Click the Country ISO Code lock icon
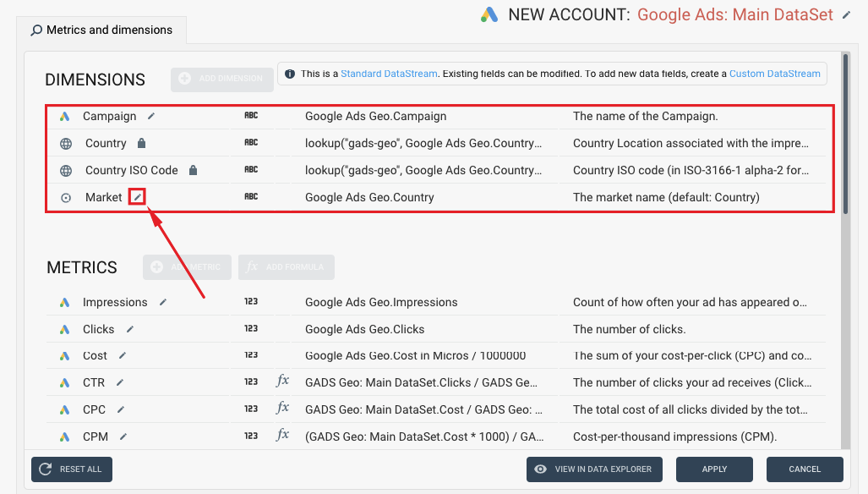 click(x=194, y=170)
